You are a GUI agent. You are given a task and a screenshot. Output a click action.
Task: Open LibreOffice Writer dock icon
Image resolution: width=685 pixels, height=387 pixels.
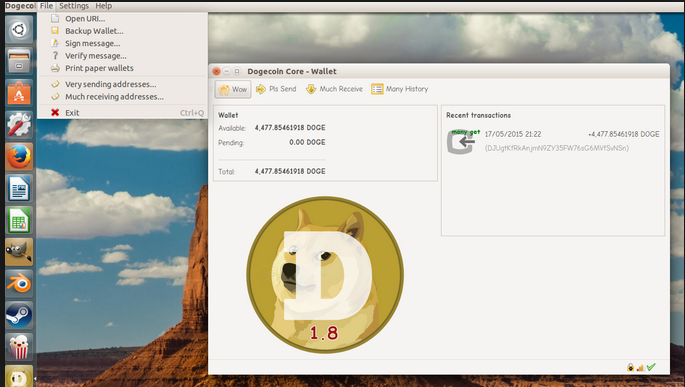(19, 189)
